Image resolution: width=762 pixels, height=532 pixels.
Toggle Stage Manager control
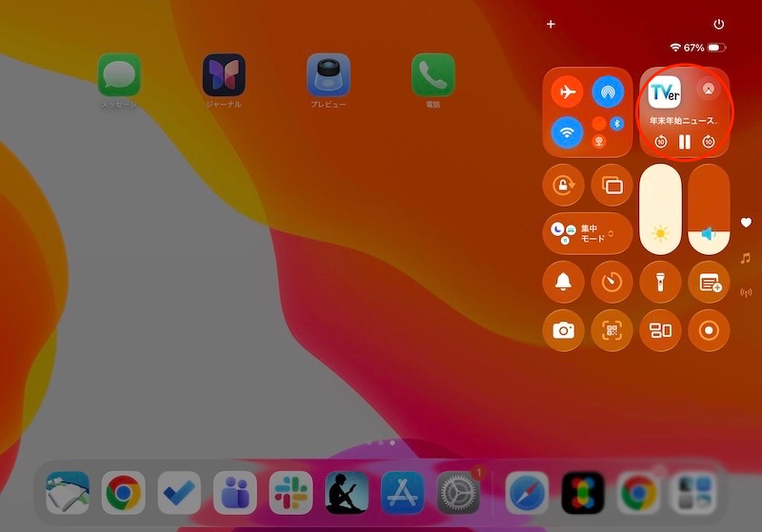660,330
